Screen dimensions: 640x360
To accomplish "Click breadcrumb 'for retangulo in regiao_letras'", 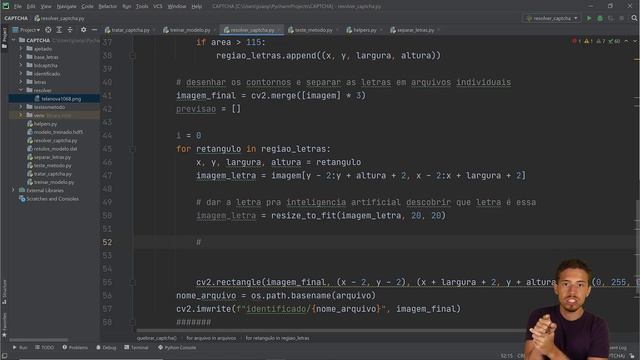I will [278, 338].
